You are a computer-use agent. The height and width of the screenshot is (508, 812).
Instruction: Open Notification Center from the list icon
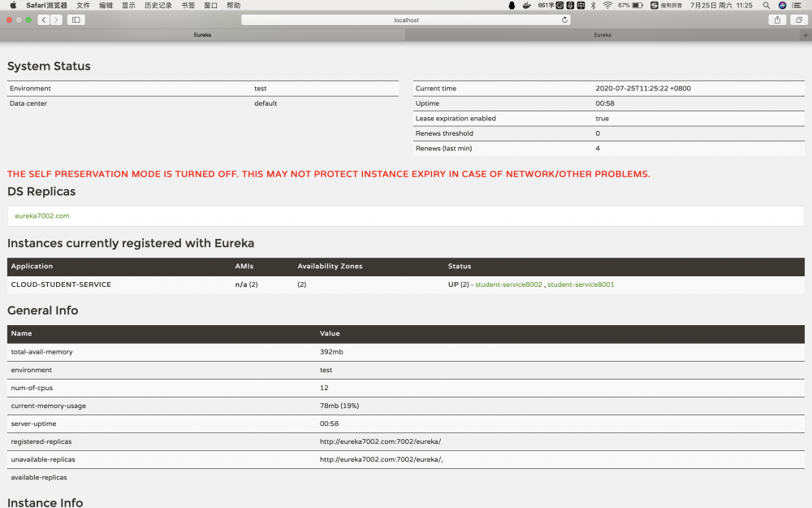tap(797, 5)
